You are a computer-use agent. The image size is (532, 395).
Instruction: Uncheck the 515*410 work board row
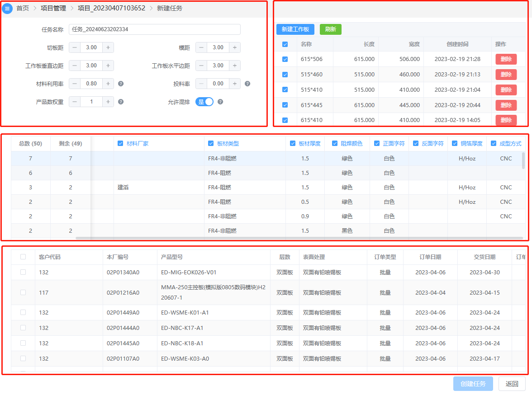tap(285, 90)
